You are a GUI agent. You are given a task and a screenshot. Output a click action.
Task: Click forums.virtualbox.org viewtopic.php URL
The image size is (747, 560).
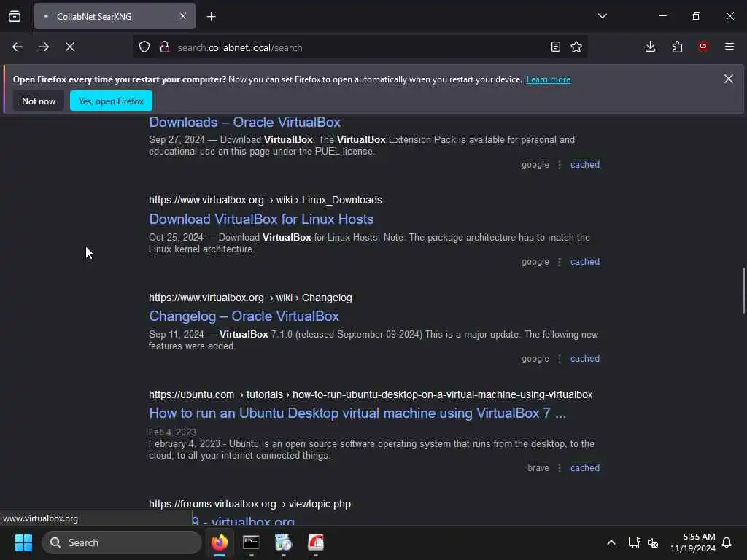tap(249, 504)
